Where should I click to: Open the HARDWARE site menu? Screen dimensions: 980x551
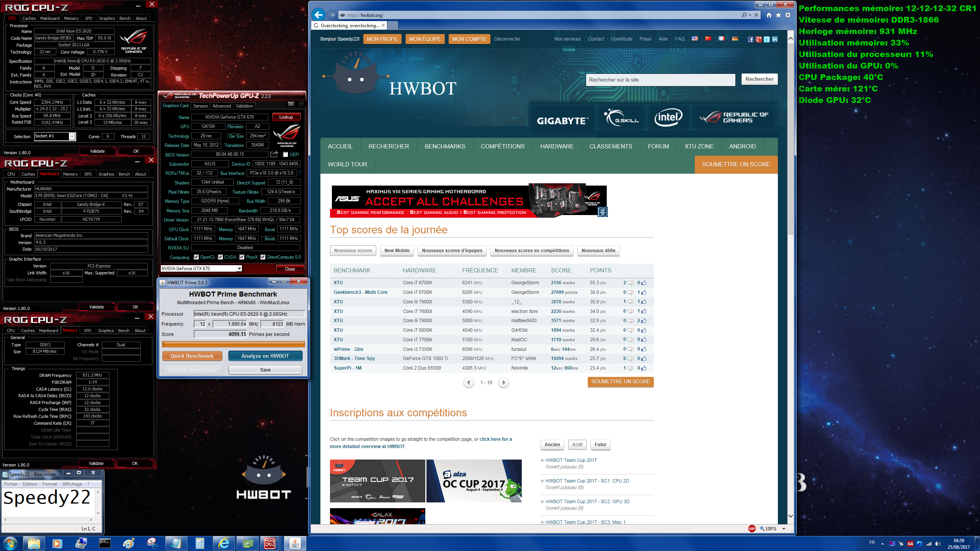[x=557, y=147]
